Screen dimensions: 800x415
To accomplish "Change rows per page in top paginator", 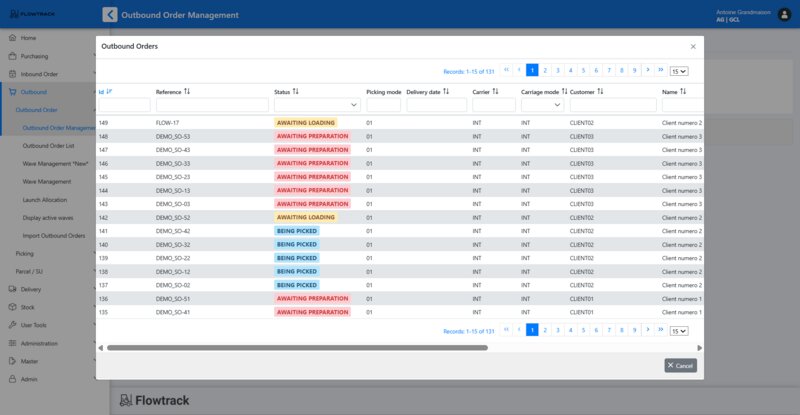I will point(679,71).
